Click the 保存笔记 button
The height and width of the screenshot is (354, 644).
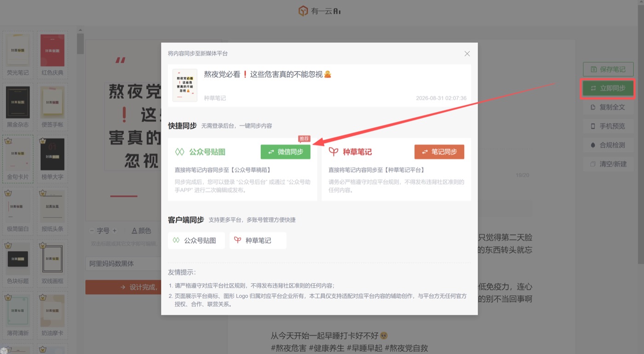coord(608,69)
